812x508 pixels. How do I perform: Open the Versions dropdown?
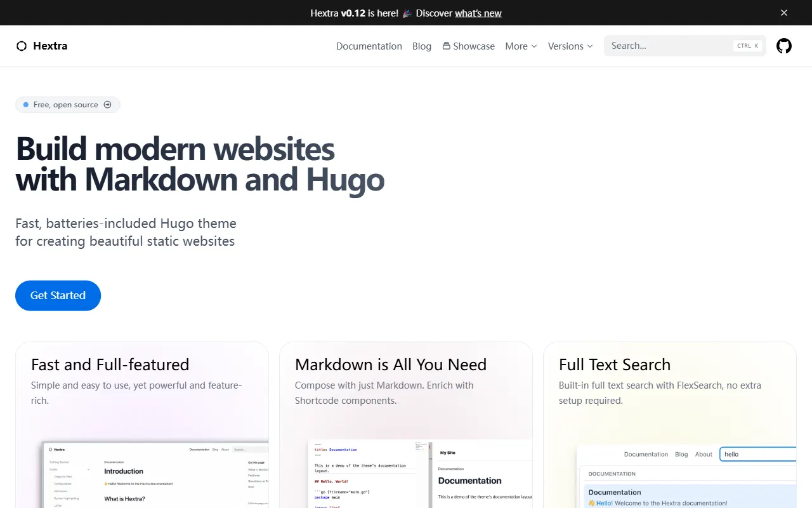pyautogui.click(x=570, y=46)
